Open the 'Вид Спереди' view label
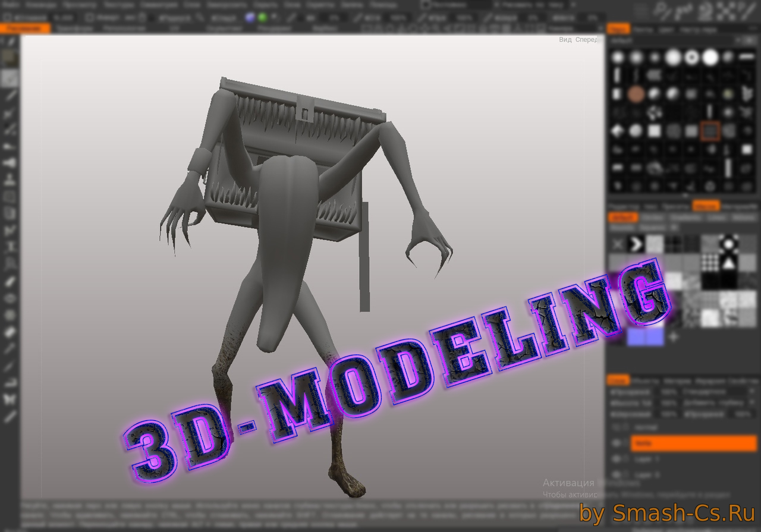Screen dimensions: 761x532 click(x=578, y=40)
